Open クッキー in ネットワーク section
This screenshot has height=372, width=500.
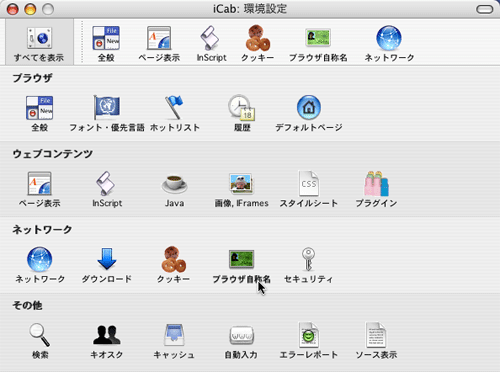point(174,259)
